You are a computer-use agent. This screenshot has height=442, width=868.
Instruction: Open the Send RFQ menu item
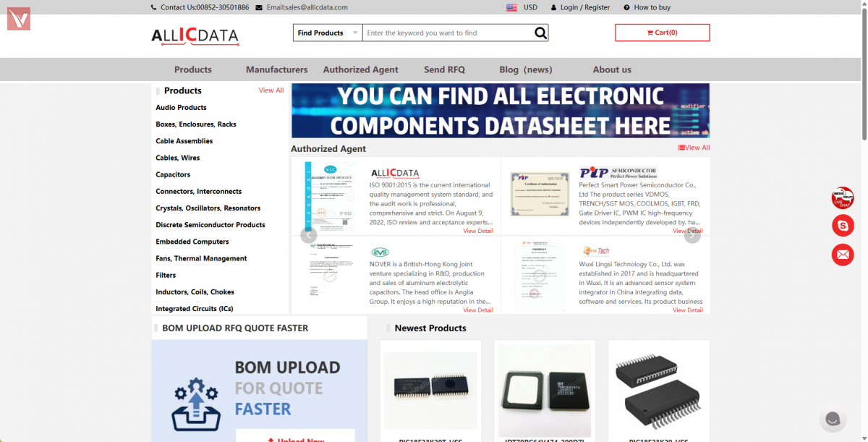pyautogui.click(x=444, y=69)
